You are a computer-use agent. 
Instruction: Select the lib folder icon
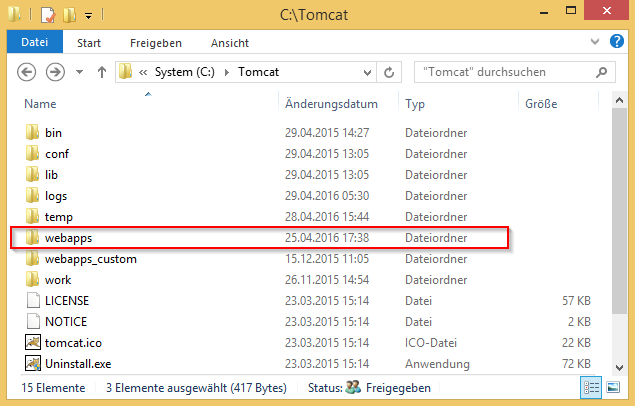[x=32, y=174]
